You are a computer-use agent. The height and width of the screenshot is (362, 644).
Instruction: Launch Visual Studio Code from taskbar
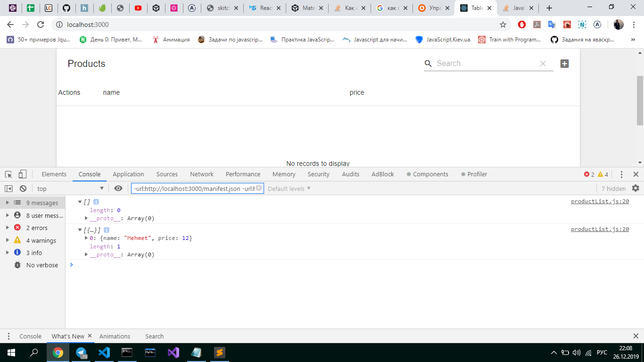[x=104, y=353]
